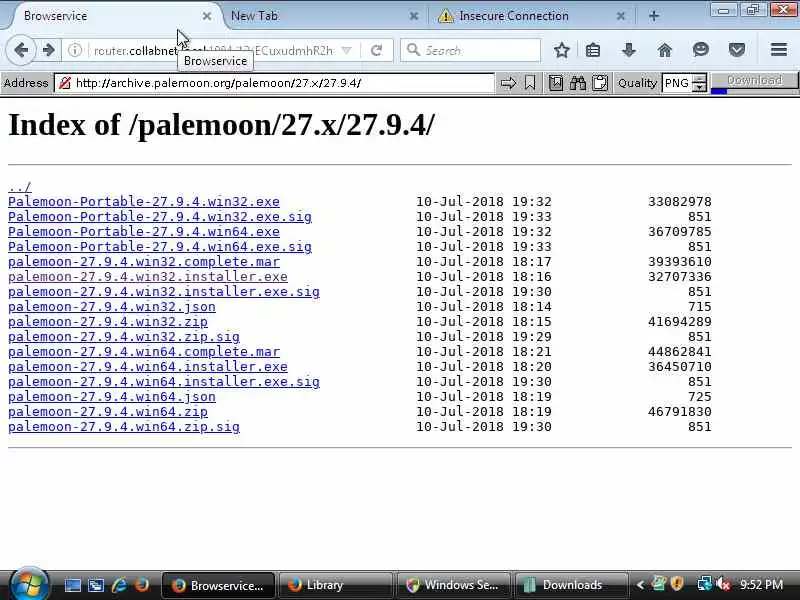The height and width of the screenshot is (600, 800).
Task: Click the Quality PNG value box
Action: (678, 83)
